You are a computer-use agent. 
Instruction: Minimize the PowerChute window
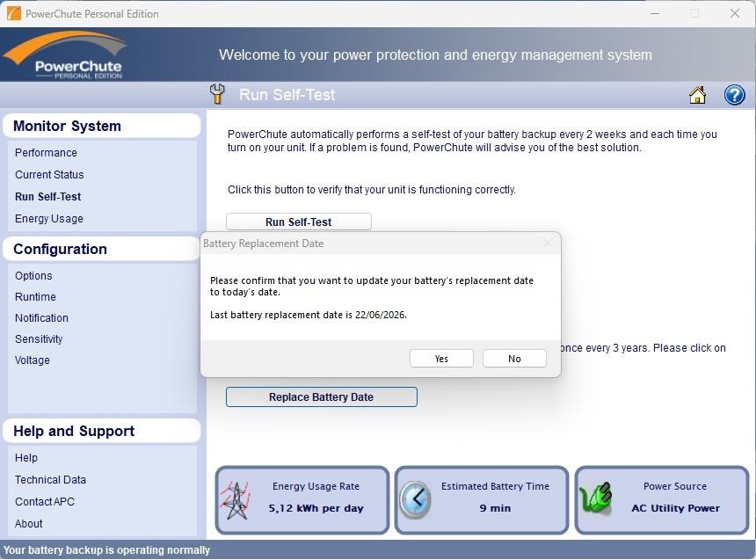tap(655, 13)
